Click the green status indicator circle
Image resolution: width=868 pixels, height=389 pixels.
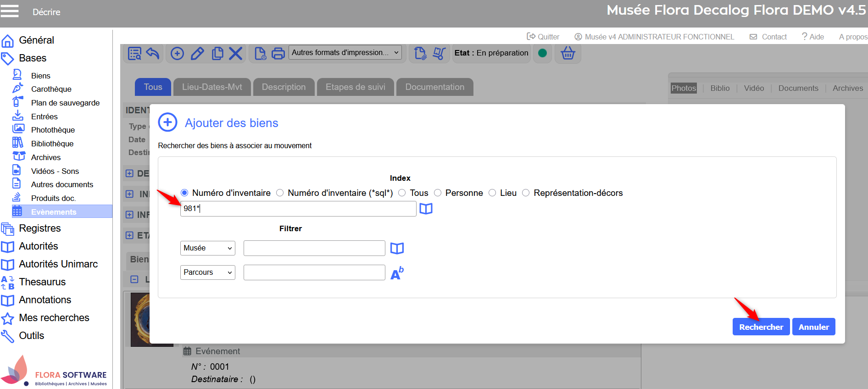click(x=542, y=53)
